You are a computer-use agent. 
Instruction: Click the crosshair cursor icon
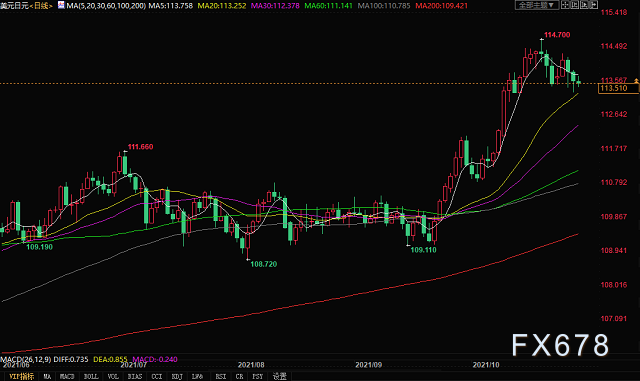tap(565, 5)
